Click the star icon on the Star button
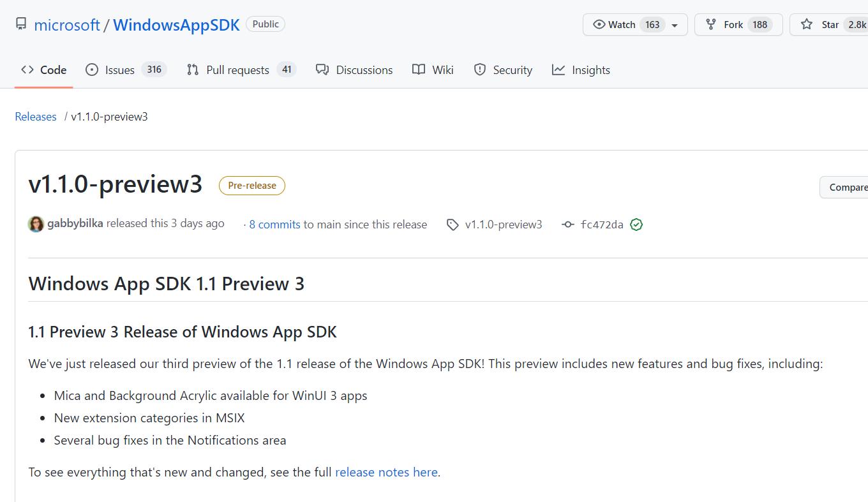Screen dimensions: 868x502 click(806, 24)
